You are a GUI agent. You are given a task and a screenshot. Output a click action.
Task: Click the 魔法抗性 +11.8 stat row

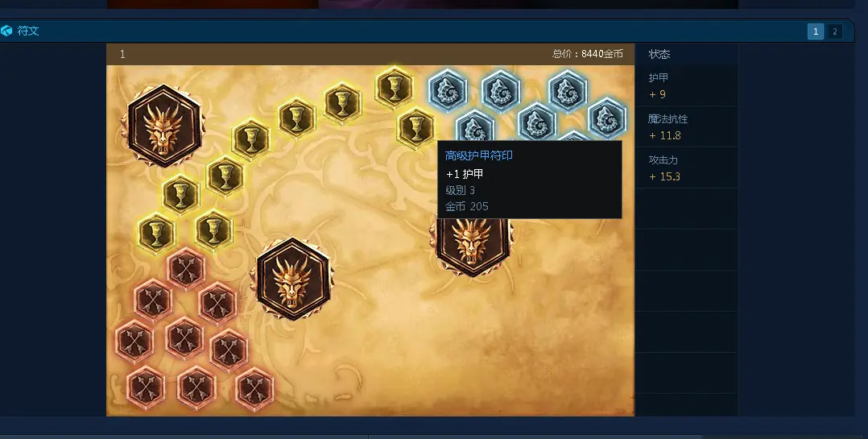(686, 126)
